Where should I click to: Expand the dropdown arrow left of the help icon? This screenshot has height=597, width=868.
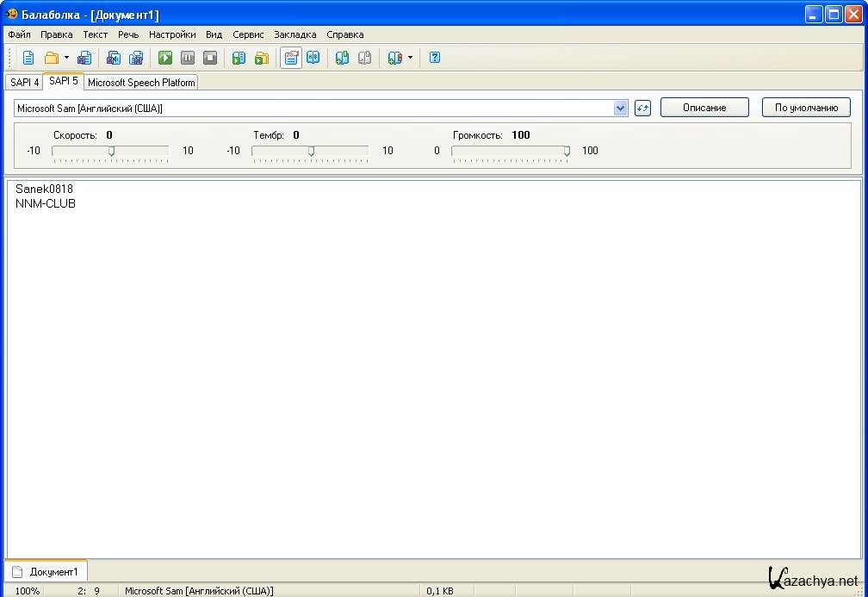(410, 58)
